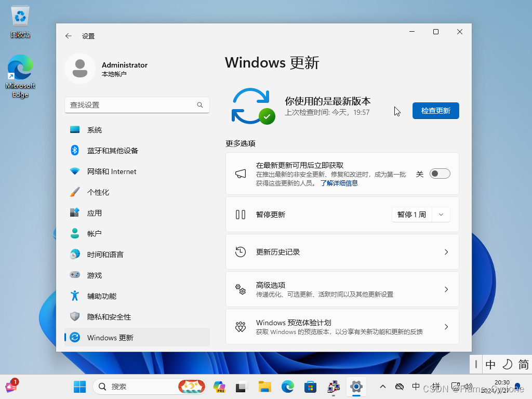Open Task View on taskbar

(x=241, y=387)
